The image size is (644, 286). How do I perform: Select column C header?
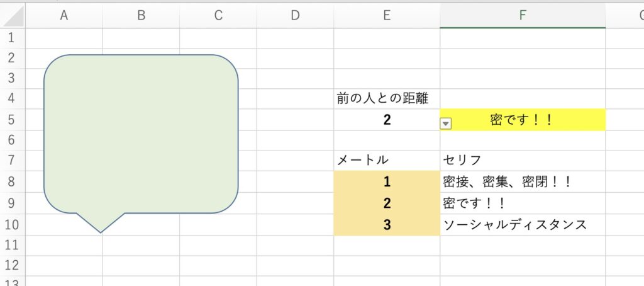point(218,16)
